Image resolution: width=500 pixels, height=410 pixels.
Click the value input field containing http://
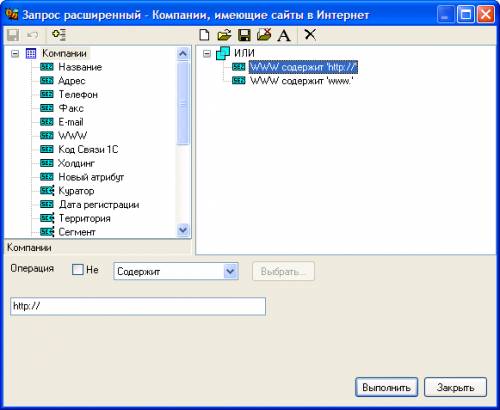tap(138, 306)
